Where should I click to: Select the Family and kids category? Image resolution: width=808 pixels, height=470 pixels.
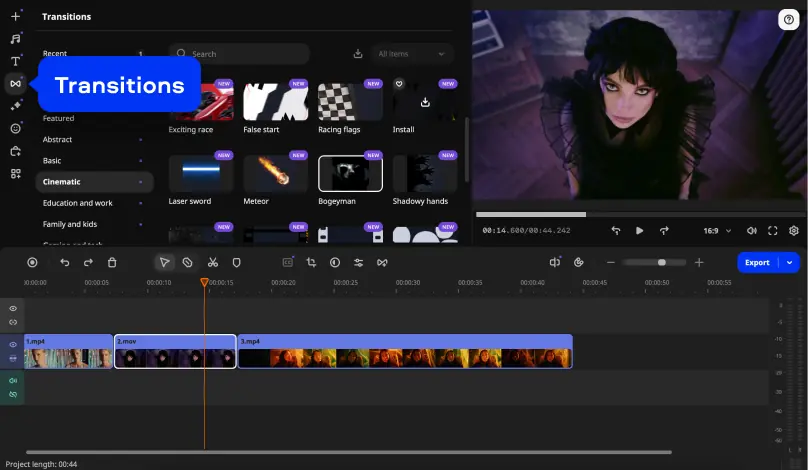click(x=70, y=224)
